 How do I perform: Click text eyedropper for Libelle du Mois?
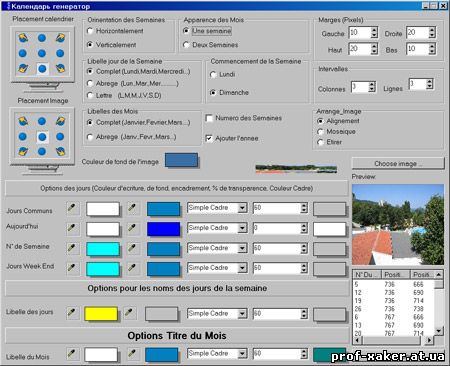[72, 354]
